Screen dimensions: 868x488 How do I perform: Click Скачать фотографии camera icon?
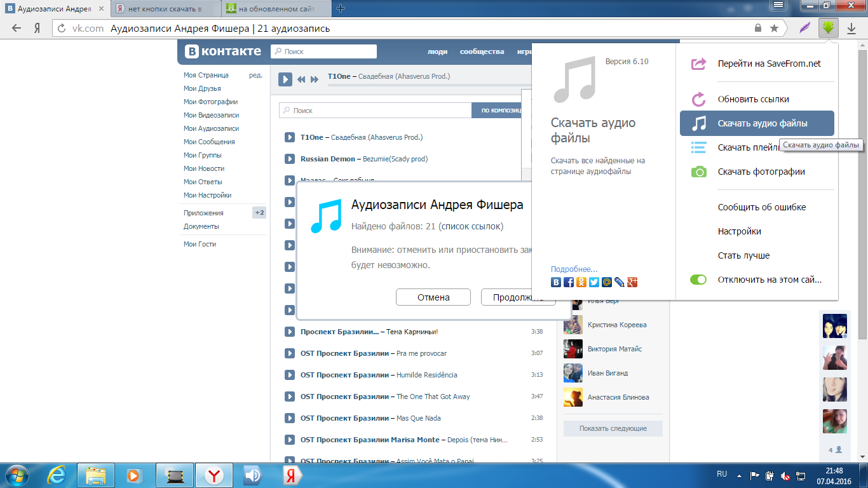pyautogui.click(x=698, y=172)
